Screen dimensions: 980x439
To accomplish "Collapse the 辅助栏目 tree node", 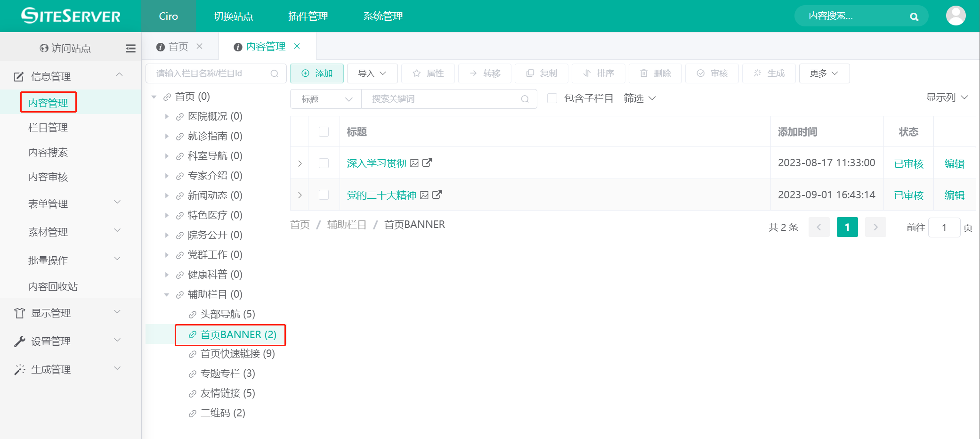I will pyautogui.click(x=167, y=294).
